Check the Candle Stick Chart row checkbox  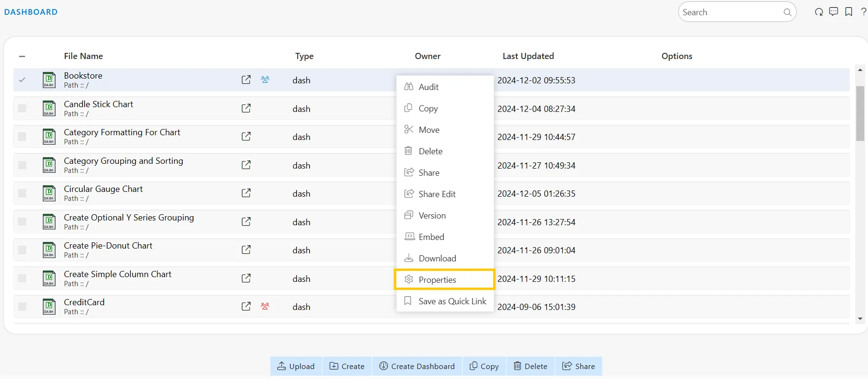click(x=22, y=108)
